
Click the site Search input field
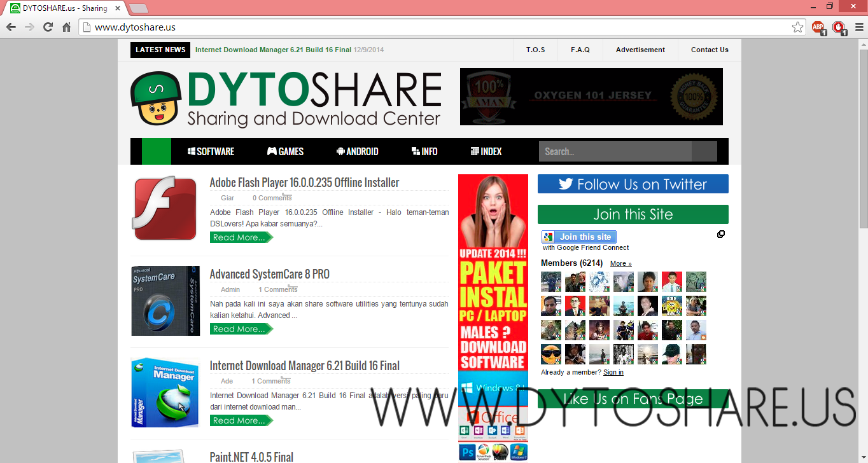pos(615,151)
